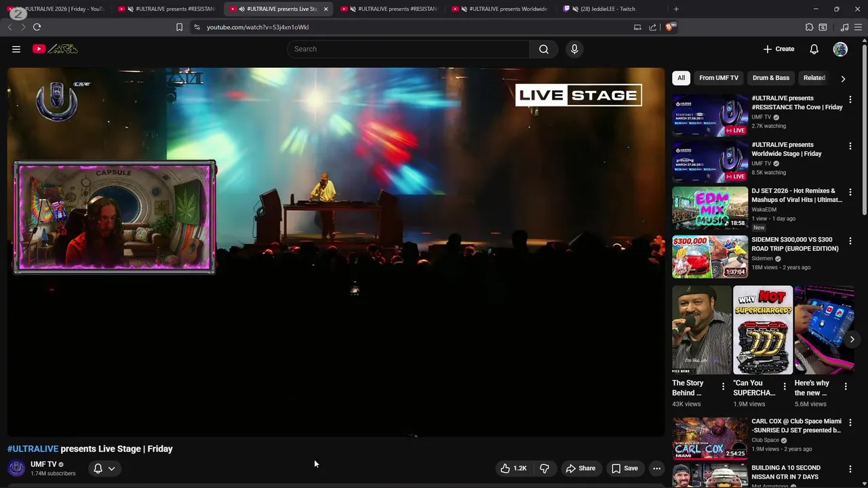868x488 pixels.
Task: Open the EDM Mix Music video thumbnail
Action: tap(710, 208)
